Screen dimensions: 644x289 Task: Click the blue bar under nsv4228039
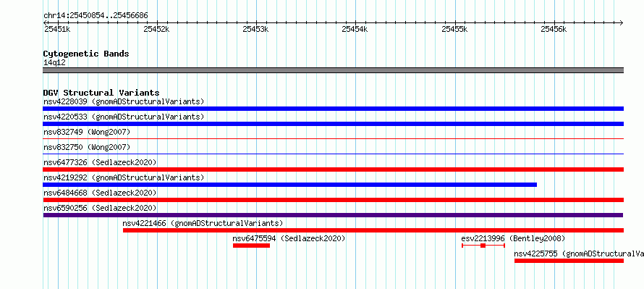(333, 109)
